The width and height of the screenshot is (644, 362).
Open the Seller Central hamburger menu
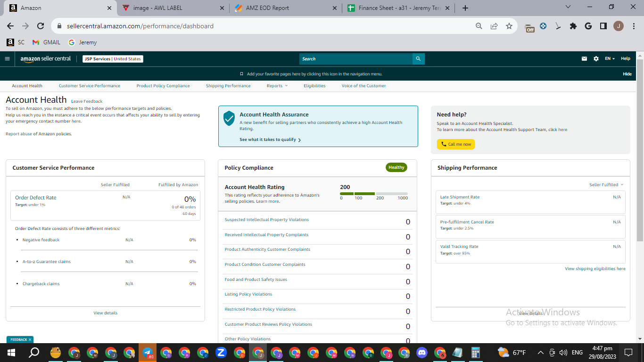7,59
